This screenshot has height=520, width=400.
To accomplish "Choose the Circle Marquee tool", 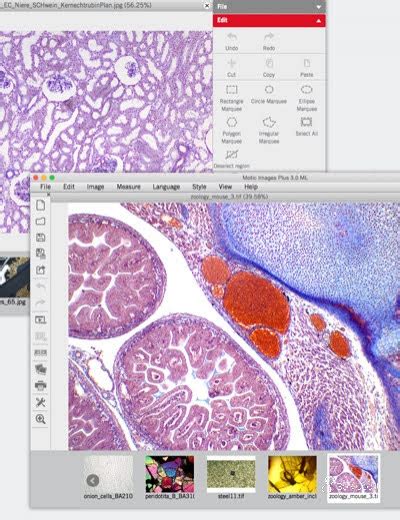I will [x=269, y=94].
